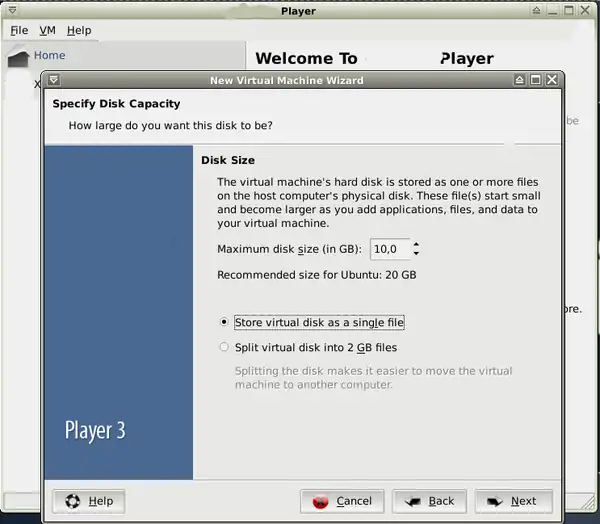Maximize the New Virtual Machine Wizard dialog
This screenshot has height=524, width=600.
536,80
